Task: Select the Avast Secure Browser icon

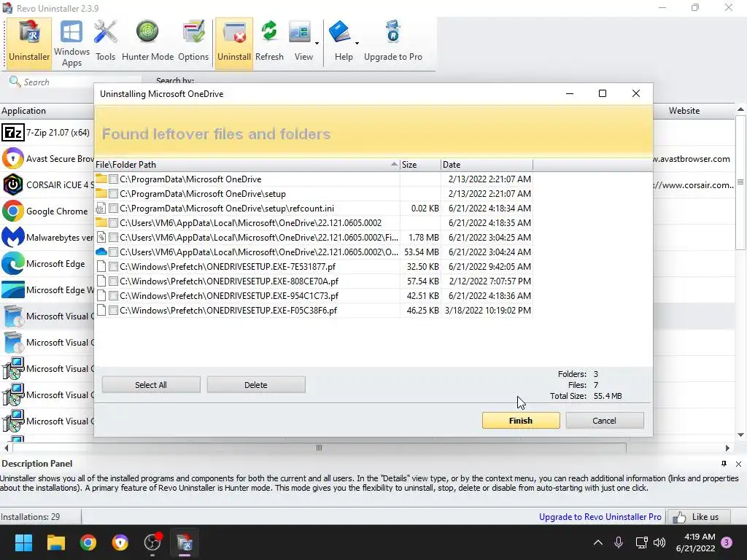Action: point(13,158)
